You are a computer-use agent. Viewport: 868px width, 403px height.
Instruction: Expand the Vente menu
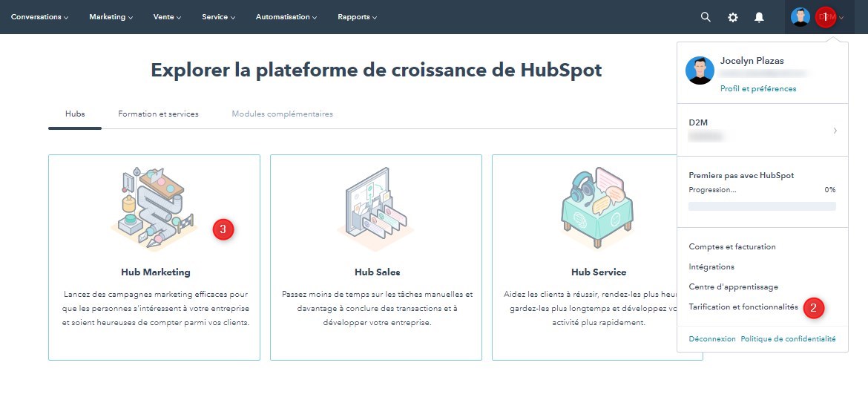pyautogui.click(x=167, y=17)
